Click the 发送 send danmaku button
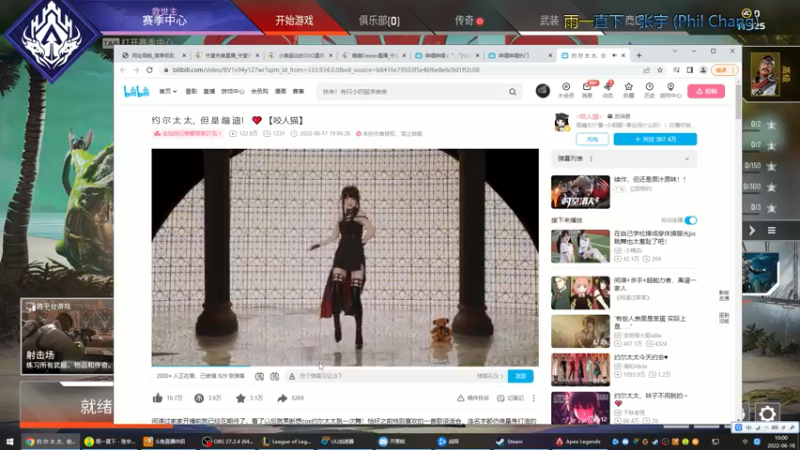800x450 pixels. click(x=520, y=376)
